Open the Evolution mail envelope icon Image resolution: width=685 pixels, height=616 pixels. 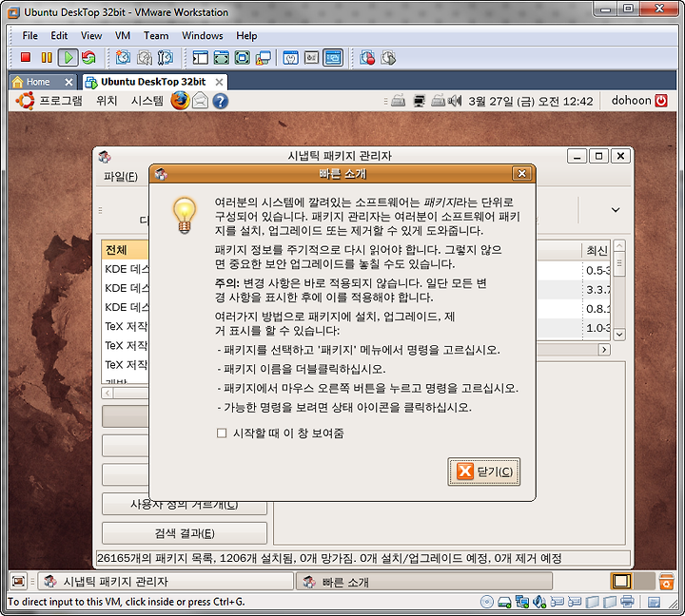tap(200, 101)
